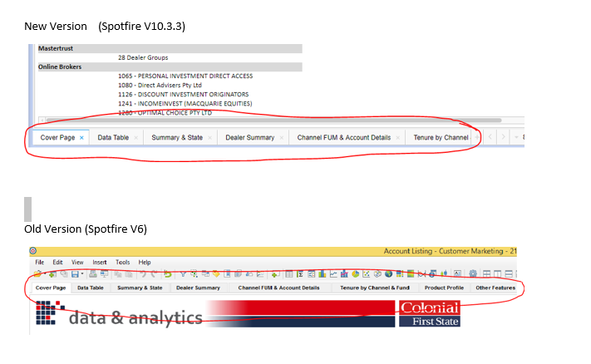Click the filter funnel toolbar icon
591x364 pixels.
click(x=182, y=273)
